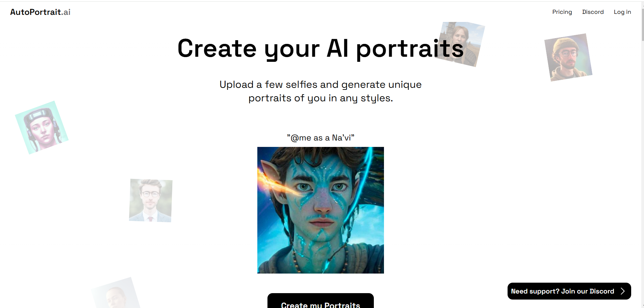Click the AutoPortrait.ai logo
The image size is (644, 308).
(40, 12)
